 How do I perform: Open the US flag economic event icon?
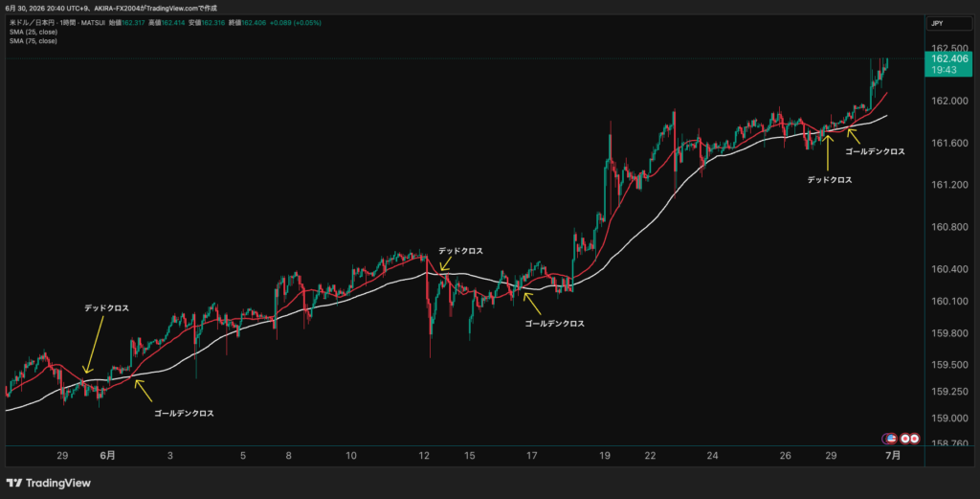pyautogui.click(x=892, y=439)
